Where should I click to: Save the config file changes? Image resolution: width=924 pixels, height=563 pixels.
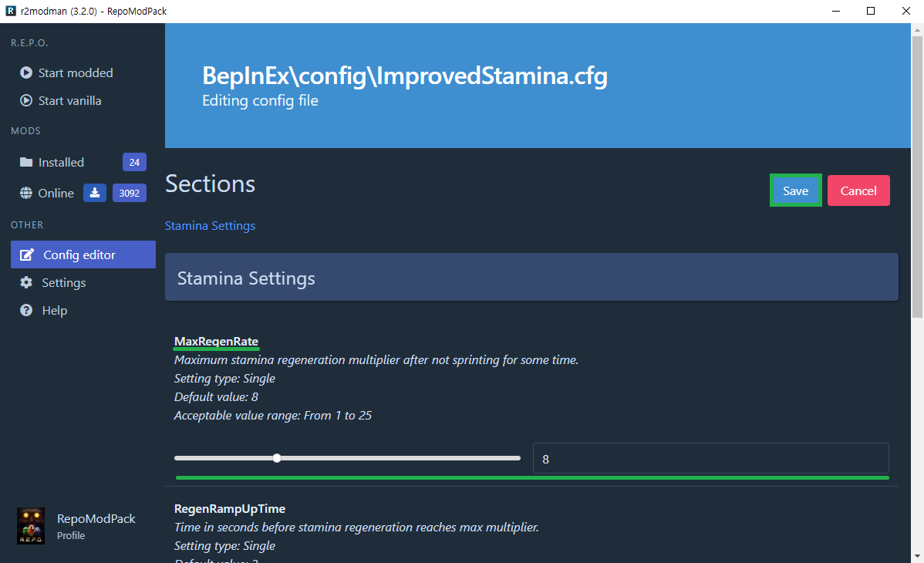[x=795, y=190]
